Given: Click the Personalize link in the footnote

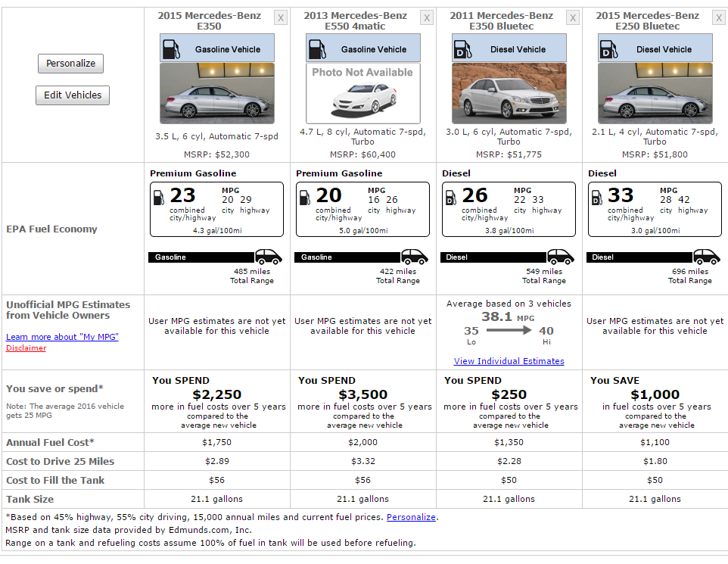Looking at the screenshot, I should [x=411, y=517].
